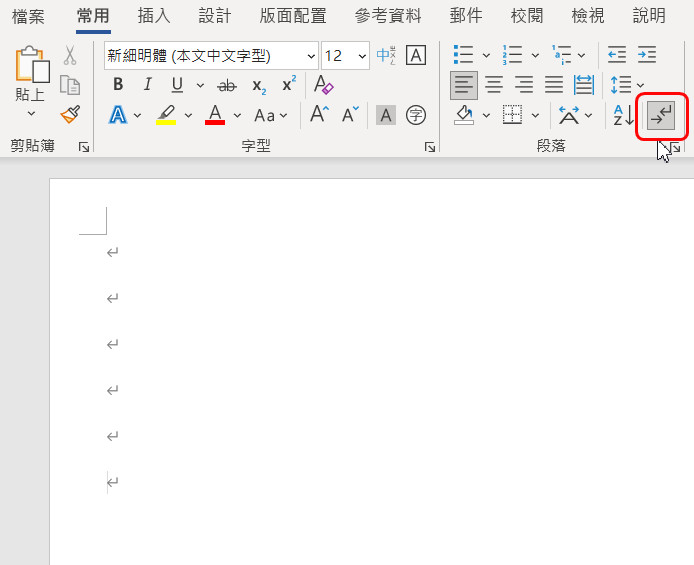Open the font size dropdown

362,55
